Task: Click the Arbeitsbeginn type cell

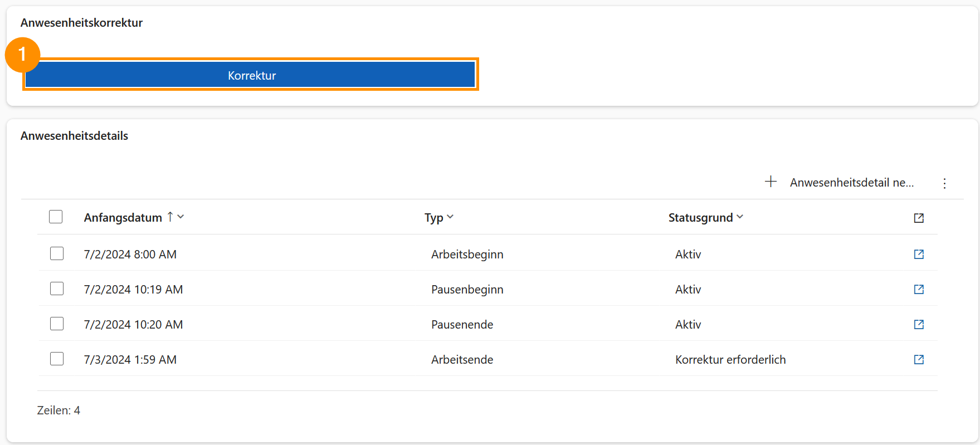Action: (x=467, y=255)
